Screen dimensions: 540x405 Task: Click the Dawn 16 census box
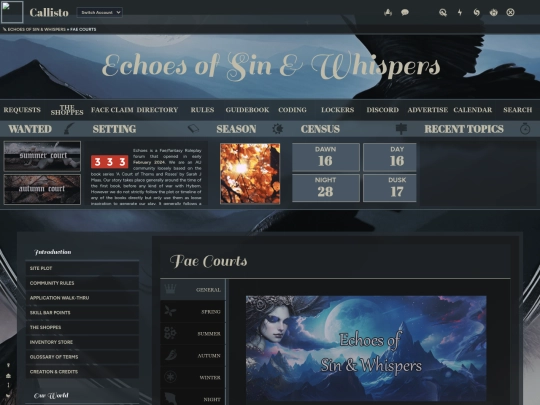click(326, 157)
